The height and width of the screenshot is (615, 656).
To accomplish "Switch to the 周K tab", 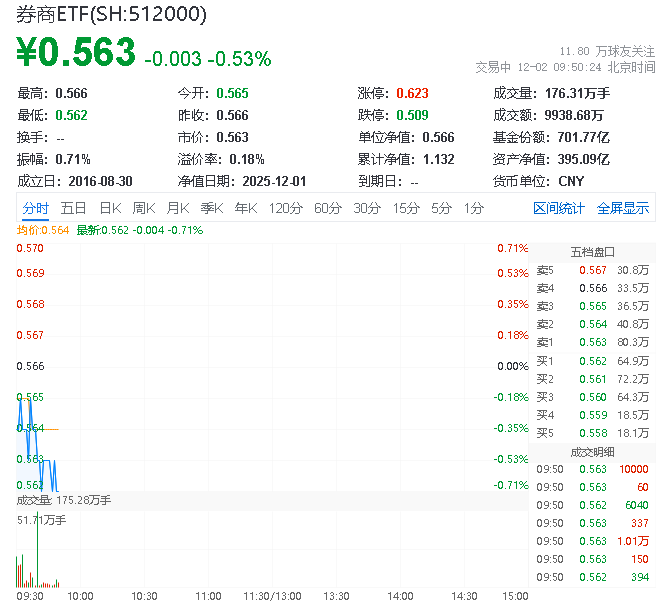I will (144, 208).
